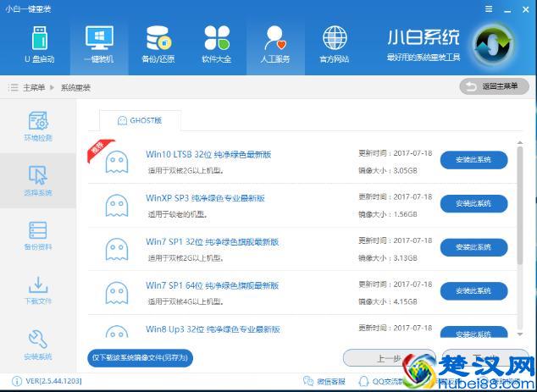Screen dimensions: 537x392
Task: Open 备份/还原 backup and restore
Action: (x=158, y=45)
